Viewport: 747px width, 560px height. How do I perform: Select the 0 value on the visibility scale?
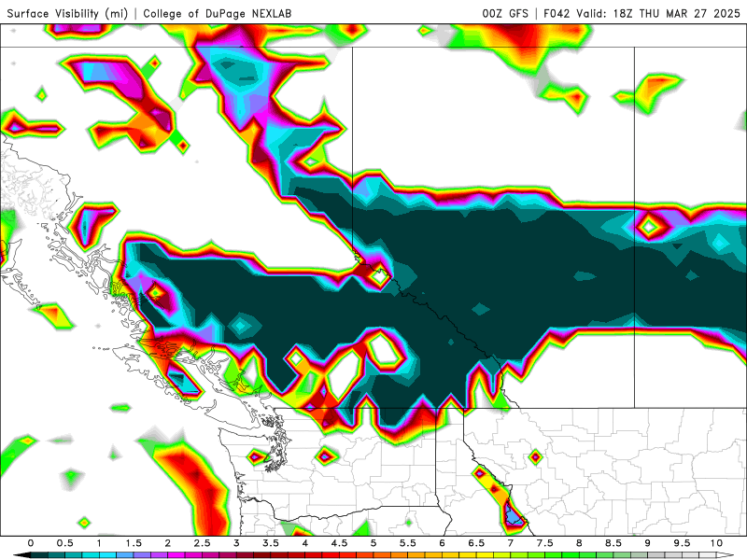31,543
